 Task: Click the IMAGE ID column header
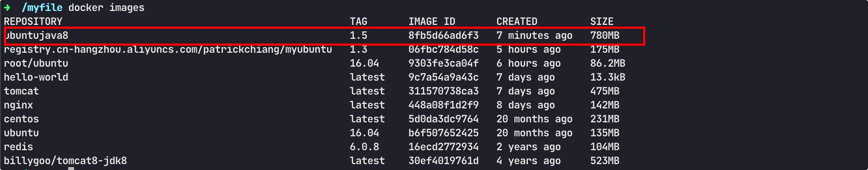(x=432, y=22)
